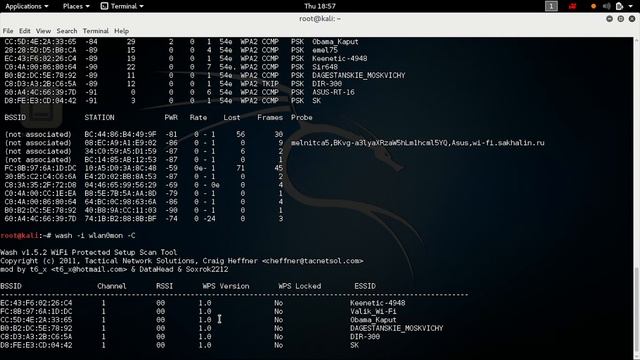Click the Channel column header
The width and height of the screenshot is (640, 360).
[x=111, y=286]
